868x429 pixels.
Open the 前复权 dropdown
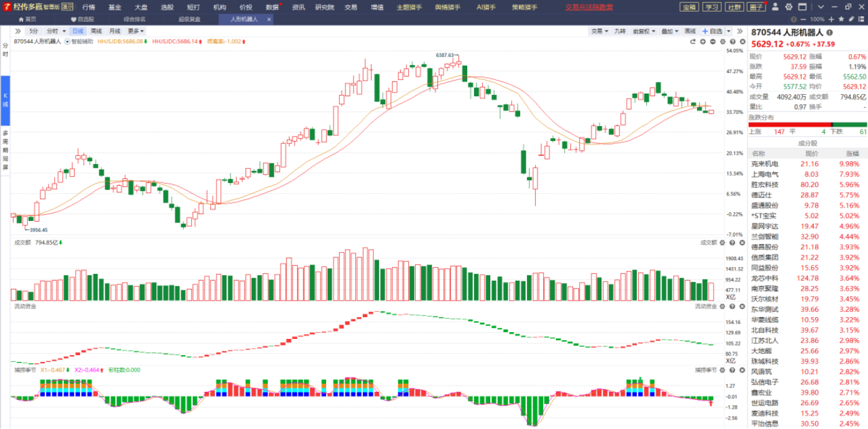(x=644, y=31)
